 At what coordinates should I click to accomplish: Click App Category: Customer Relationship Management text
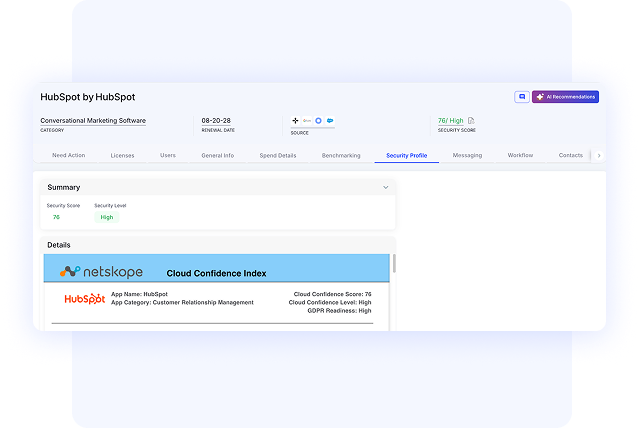(182, 302)
